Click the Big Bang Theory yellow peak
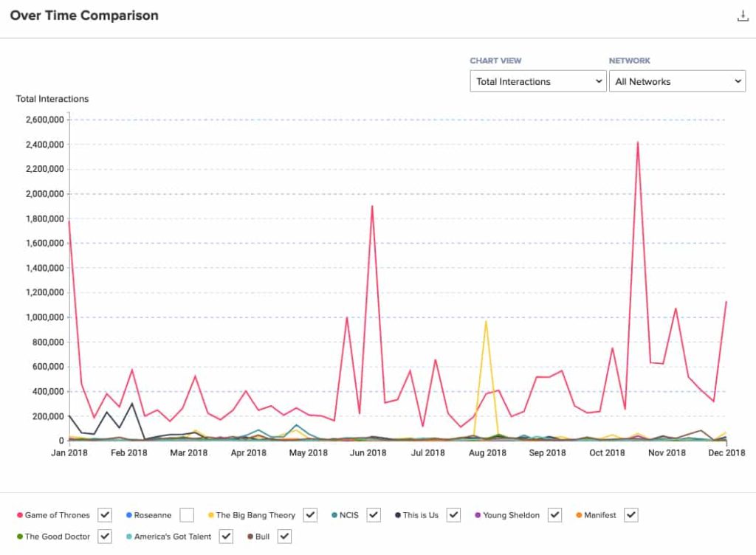This screenshot has height=555, width=756. coord(486,322)
